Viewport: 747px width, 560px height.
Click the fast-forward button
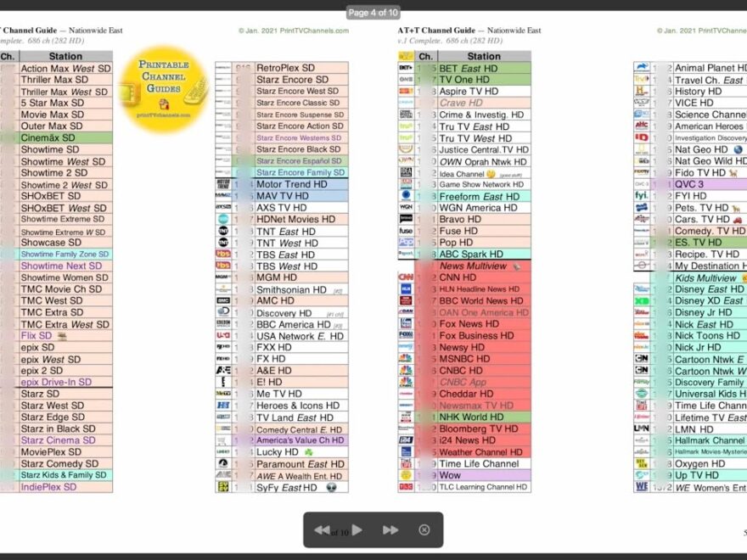390,530
